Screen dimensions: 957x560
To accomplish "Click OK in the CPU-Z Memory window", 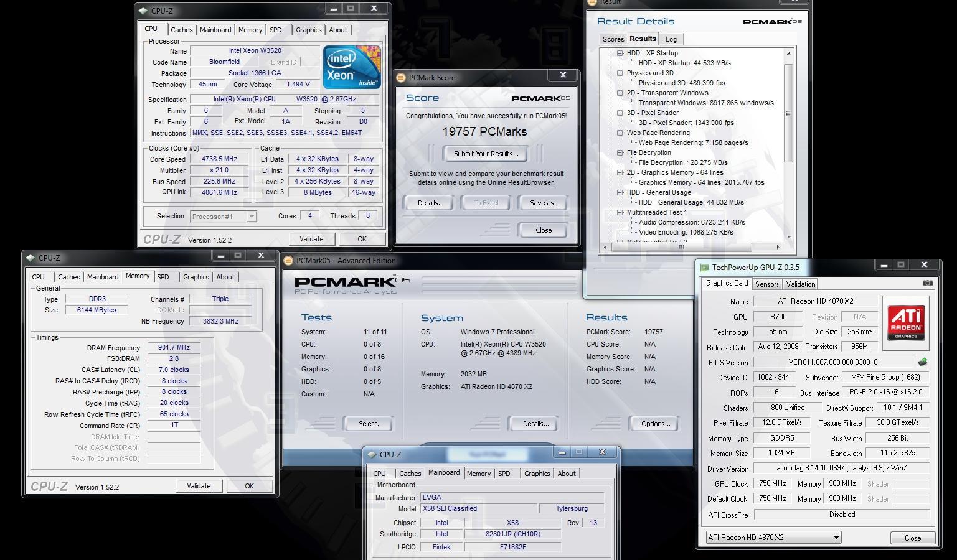I will [249, 486].
